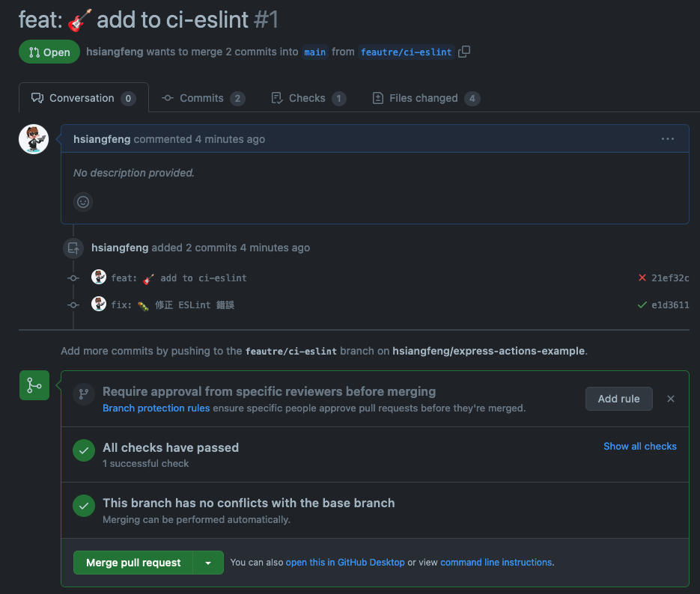This screenshot has height=594, width=700.
Task: Dismiss the branch protection rule suggestion
Action: 671,399
